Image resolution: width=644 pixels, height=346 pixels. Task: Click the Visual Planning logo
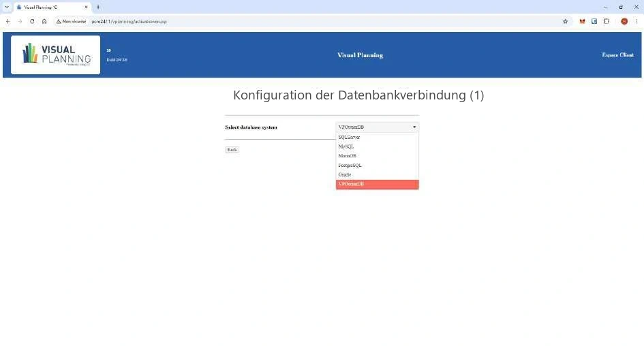[x=55, y=54]
